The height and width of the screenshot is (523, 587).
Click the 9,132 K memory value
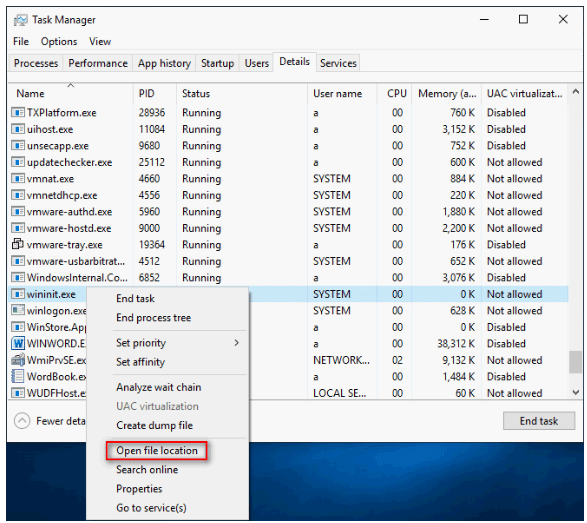pos(459,360)
